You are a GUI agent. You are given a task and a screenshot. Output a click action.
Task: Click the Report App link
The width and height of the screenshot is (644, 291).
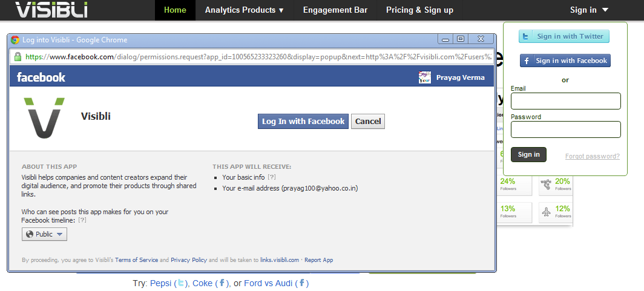319,260
